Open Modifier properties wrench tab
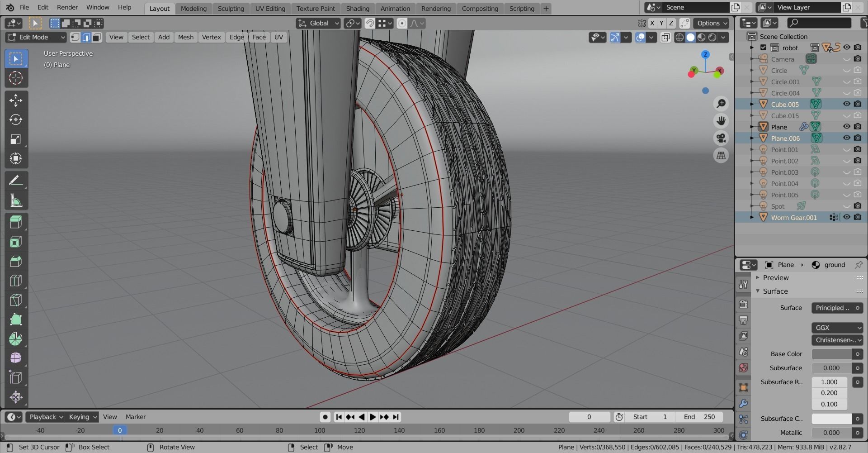This screenshot has height=453, width=868. pyautogui.click(x=744, y=403)
